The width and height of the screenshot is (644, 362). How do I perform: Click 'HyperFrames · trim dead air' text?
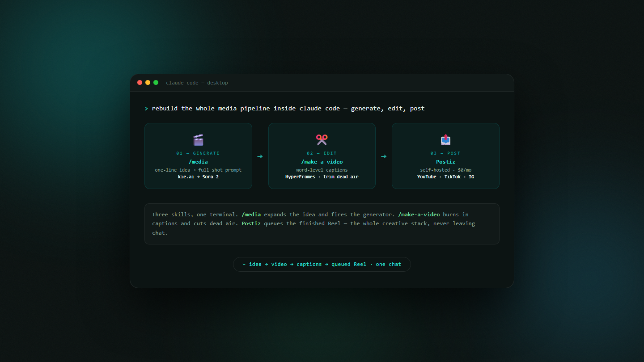322,177
